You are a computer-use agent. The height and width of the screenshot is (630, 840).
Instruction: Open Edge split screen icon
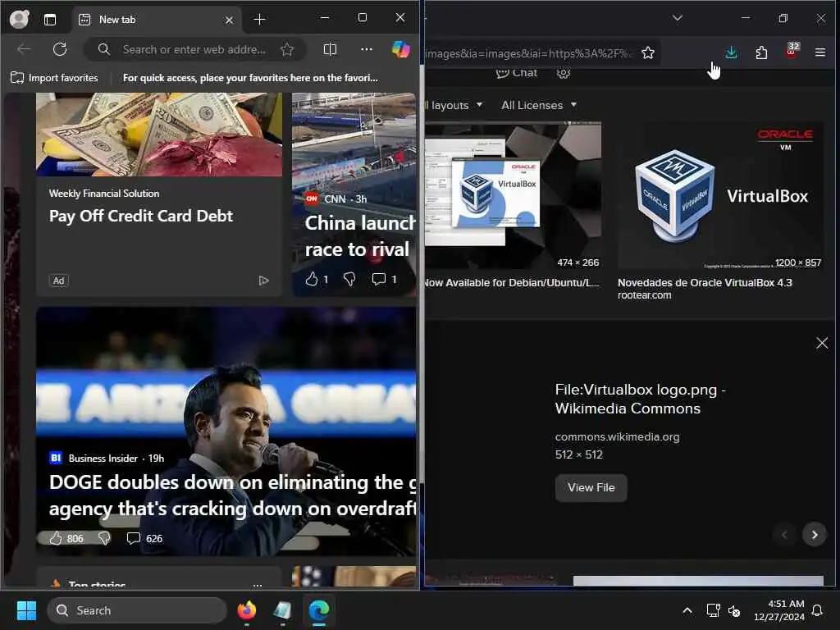click(x=330, y=49)
